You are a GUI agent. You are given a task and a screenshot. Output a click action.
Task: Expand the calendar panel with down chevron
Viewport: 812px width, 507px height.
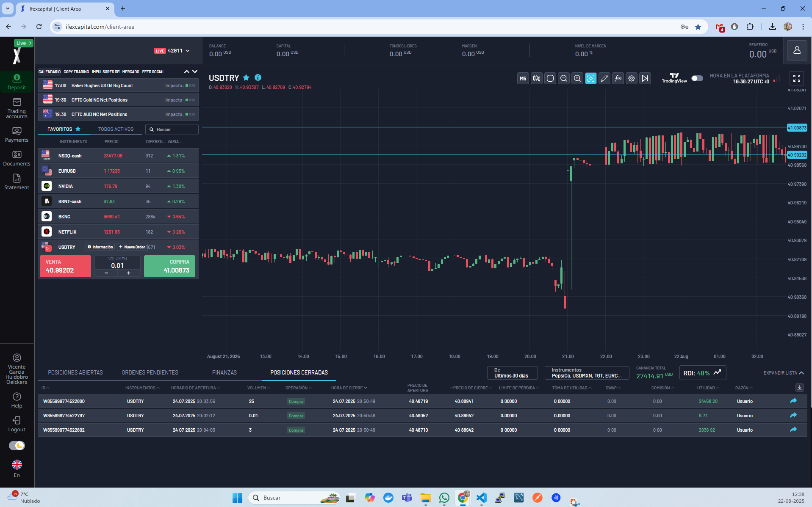(195, 72)
